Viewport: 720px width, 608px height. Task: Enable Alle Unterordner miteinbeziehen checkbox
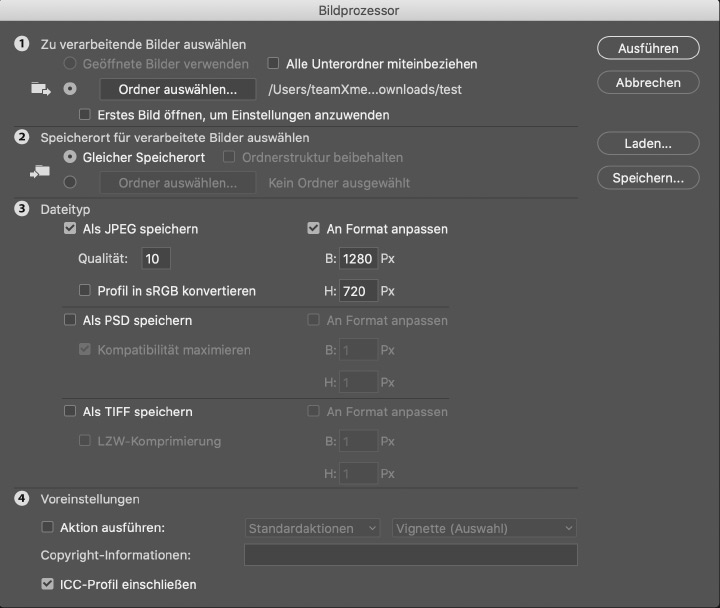(273, 63)
